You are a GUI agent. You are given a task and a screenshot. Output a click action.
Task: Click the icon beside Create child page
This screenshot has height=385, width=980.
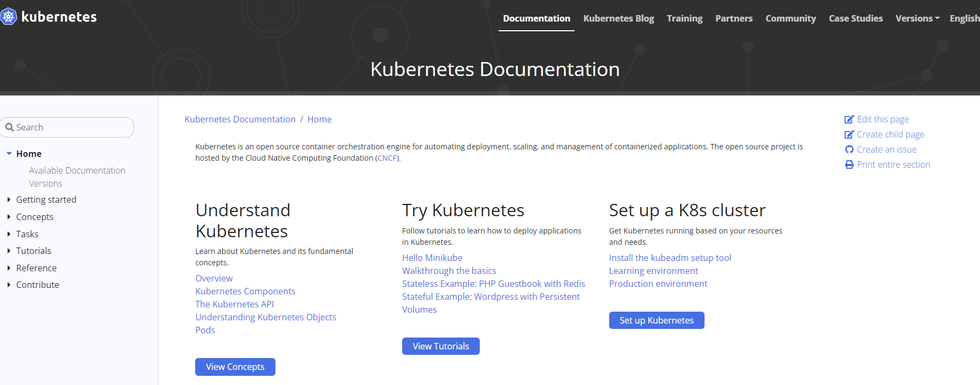[849, 134]
